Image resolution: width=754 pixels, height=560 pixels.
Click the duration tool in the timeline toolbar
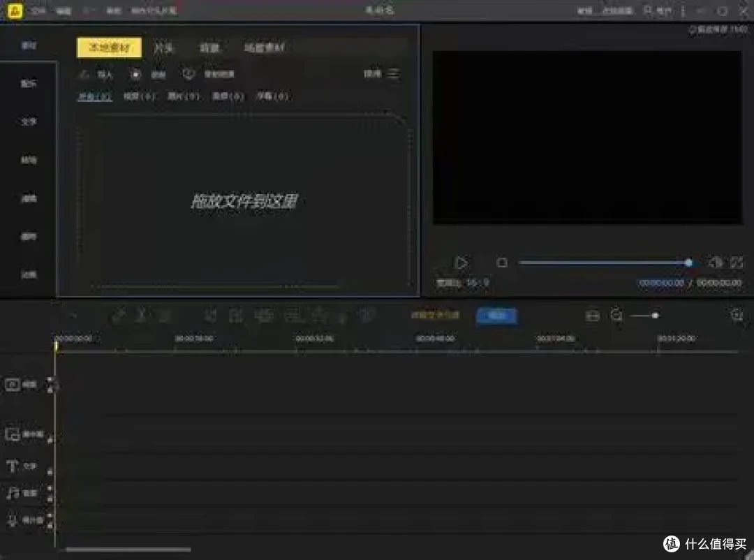pos(320,316)
